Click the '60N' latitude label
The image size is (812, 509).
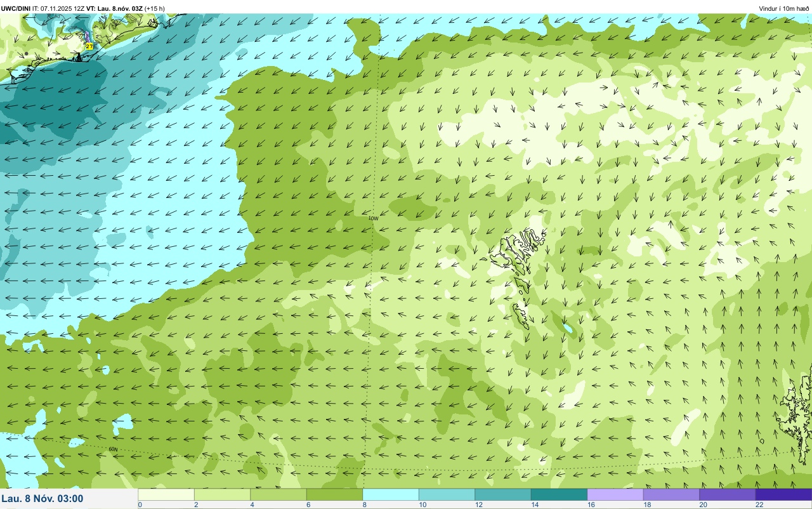pos(113,449)
